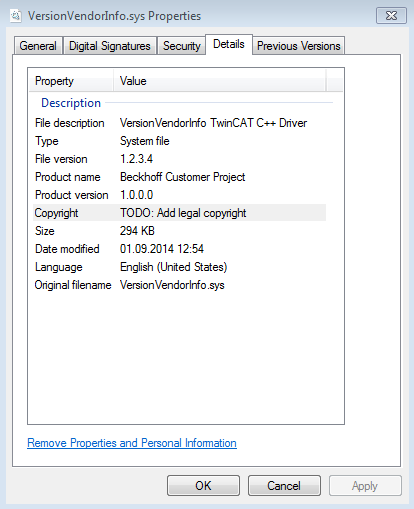This screenshot has height=509, width=414.
Task: Switch to the General tab
Action: [38, 46]
